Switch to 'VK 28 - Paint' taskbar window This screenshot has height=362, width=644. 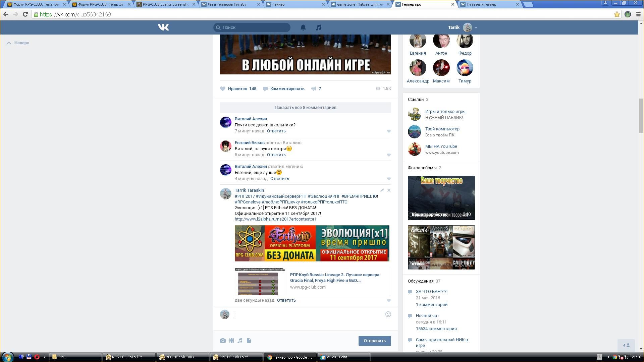click(343, 357)
